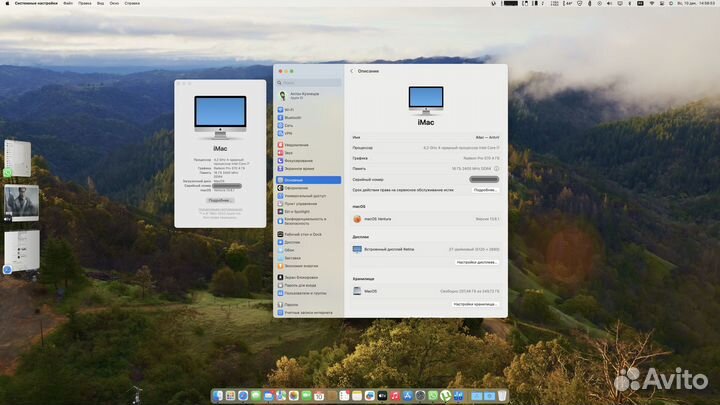Open Уведомления (Notifications) in sidebar
The image size is (720, 405).
(309, 145)
